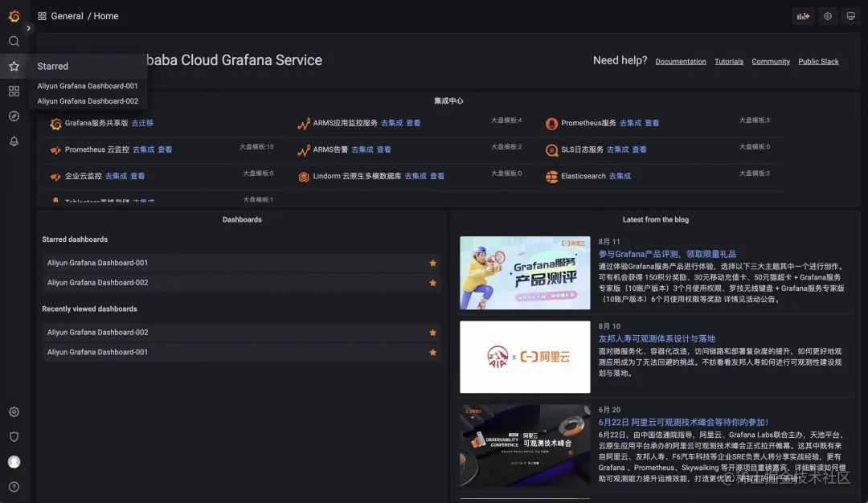Click the AIA x 阿里云 blog thumbnail
The height and width of the screenshot is (503, 868).
(x=525, y=357)
